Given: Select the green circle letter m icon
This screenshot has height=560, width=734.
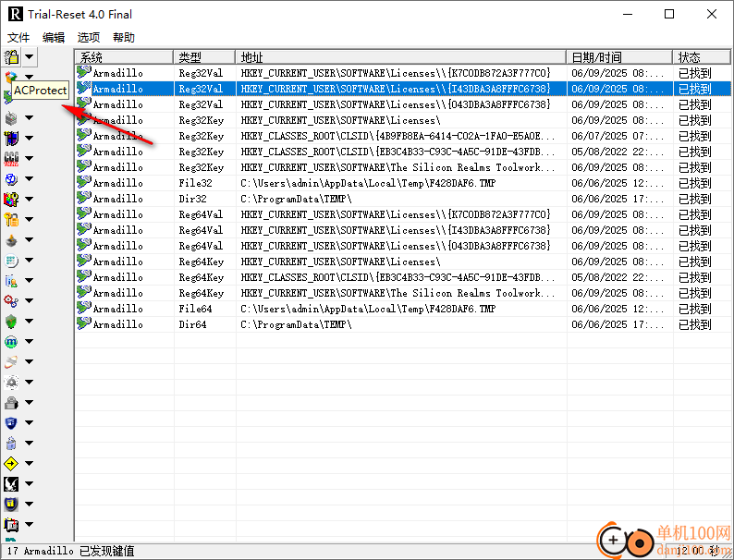Looking at the screenshot, I should (11, 342).
